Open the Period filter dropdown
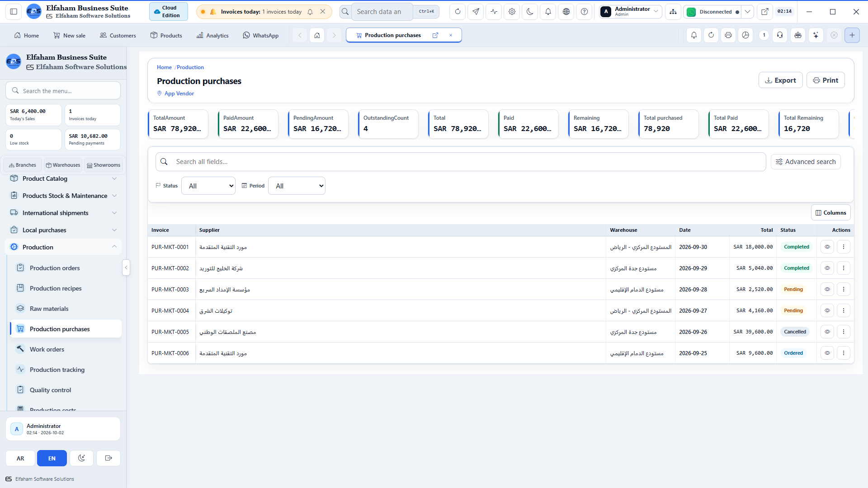Viewport: 868px width, 488px height. point(297,186)
